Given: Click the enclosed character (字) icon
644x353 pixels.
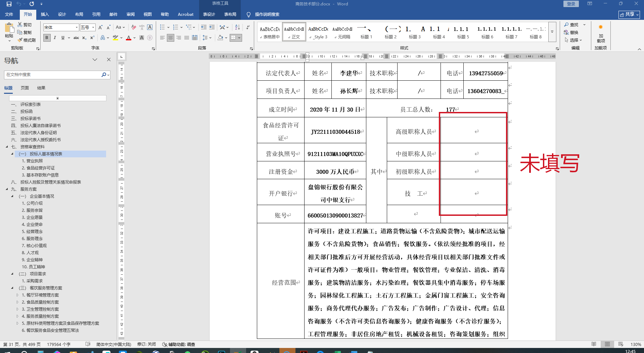Looking at the screenshot, I should (x=150, y=38).
